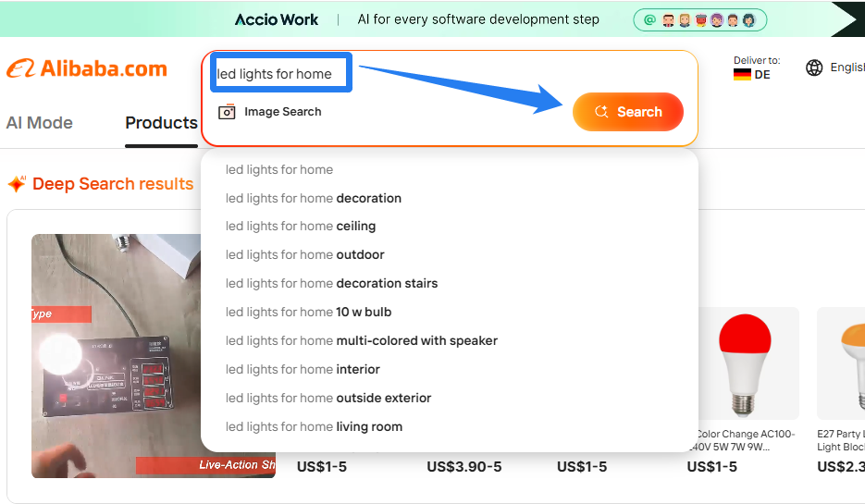Click the camera icon for Image Search
The image size is (865, 504).
227,112
